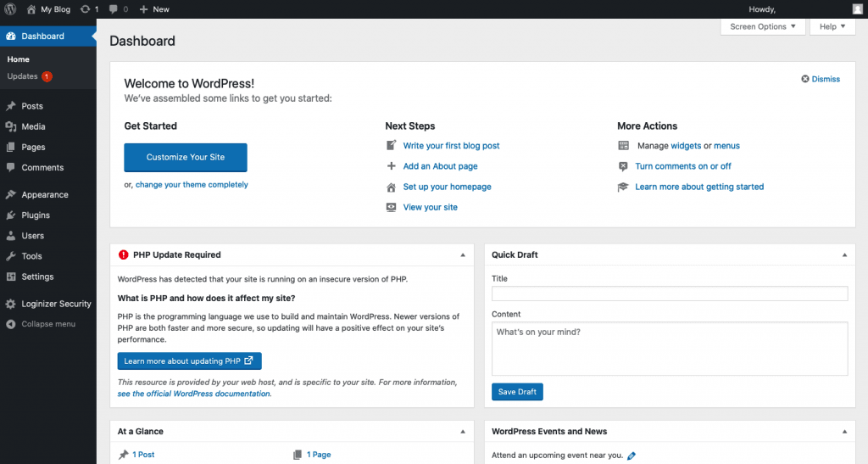
Task: Open the Screen Options dropdown
Action: click(762, 26)
